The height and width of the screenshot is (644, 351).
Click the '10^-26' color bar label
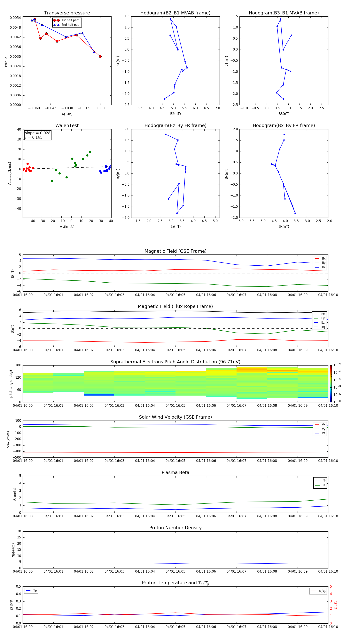(337, 365)
